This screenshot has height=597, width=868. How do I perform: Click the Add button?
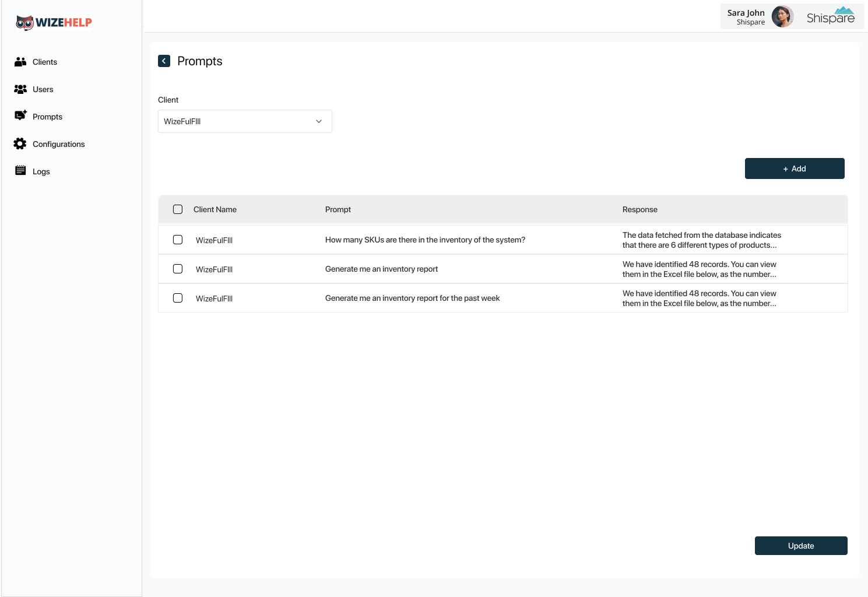click(x=794, y=168)
